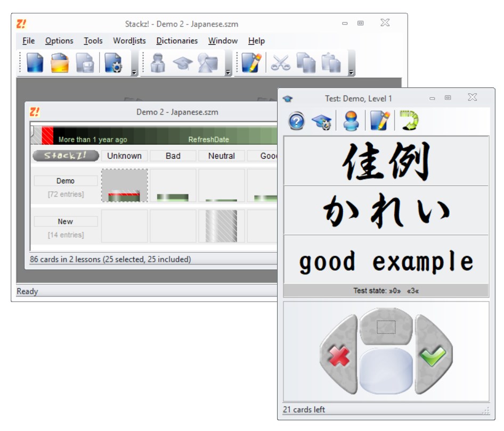This screenshot has height=431, width=504.
Task: Click the green arrow icon in Test window
Action: pos(409,120)
